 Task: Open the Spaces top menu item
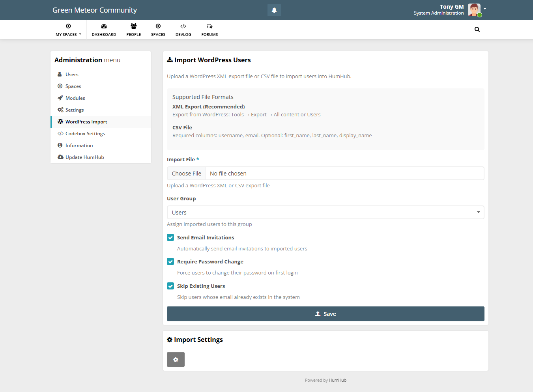click(158, 30)
